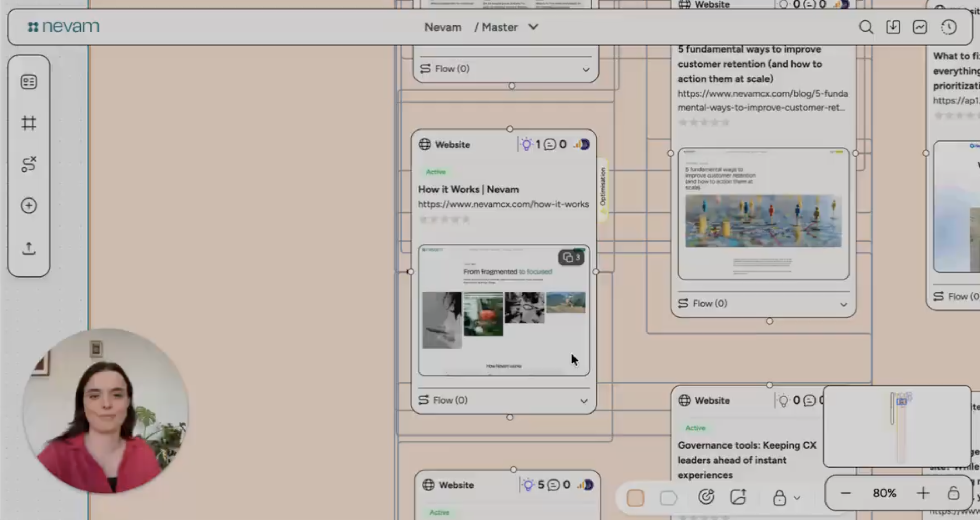Viewport: 980px width, 520px height.
Task: Click the lock icon in bottom toolbar
Action: pos(779,498)
